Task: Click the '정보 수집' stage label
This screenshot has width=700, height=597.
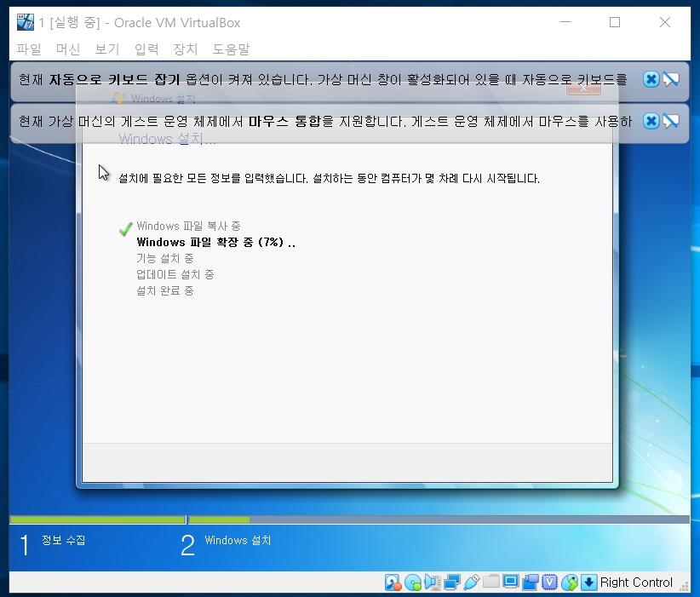Action: point(63,540)
